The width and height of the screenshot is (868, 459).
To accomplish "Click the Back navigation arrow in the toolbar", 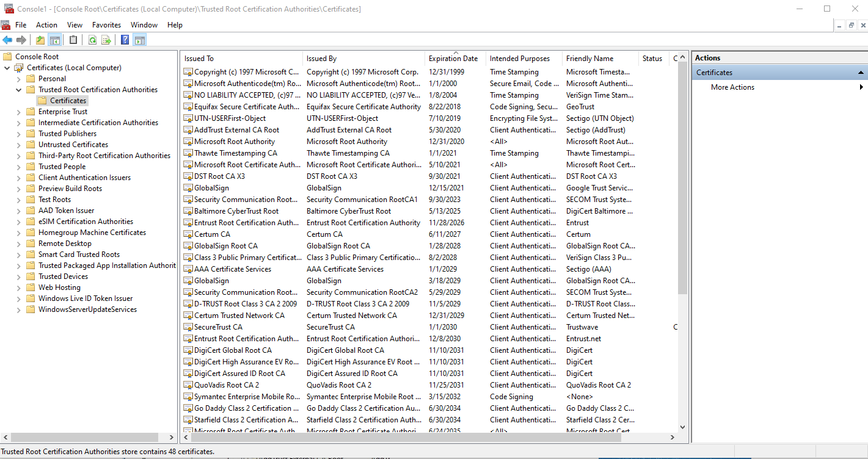I will (x=6, y=39).
